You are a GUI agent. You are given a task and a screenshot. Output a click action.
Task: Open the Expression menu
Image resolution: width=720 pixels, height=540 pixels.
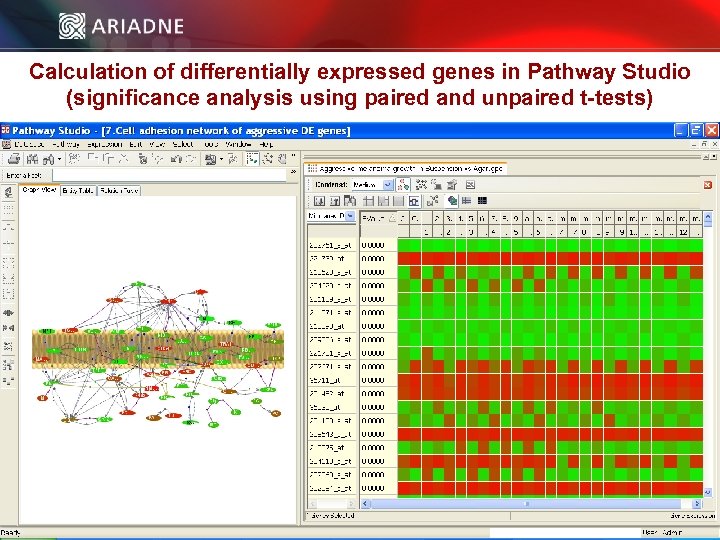(x=105, y=144)
